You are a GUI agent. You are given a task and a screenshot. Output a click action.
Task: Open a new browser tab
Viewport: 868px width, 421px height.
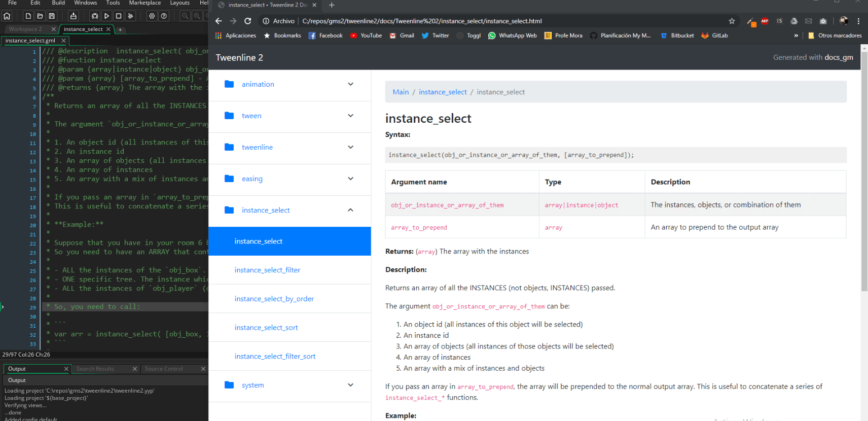[332, 5]
